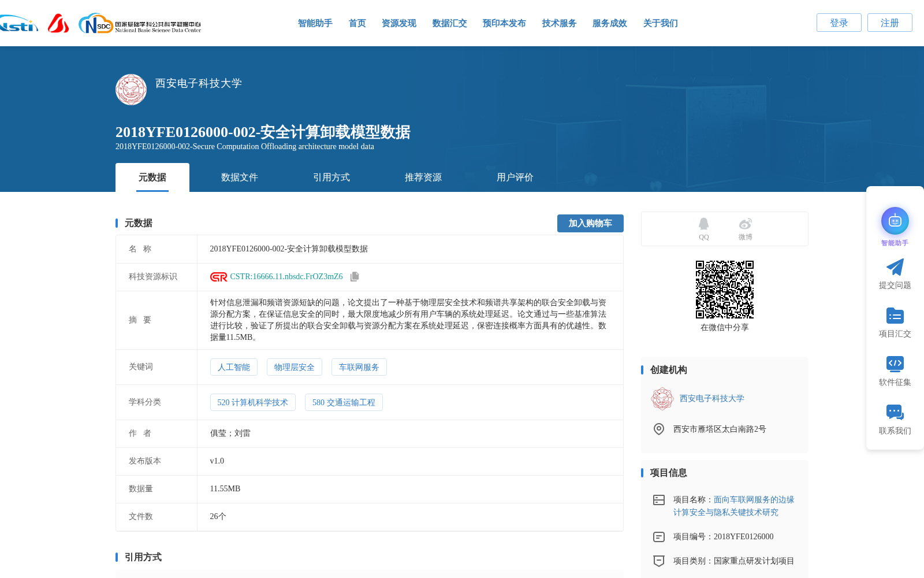Click the location pin icon by address
Image resolution: width=924 pixels, height=578 pixels.
(659, 429)
